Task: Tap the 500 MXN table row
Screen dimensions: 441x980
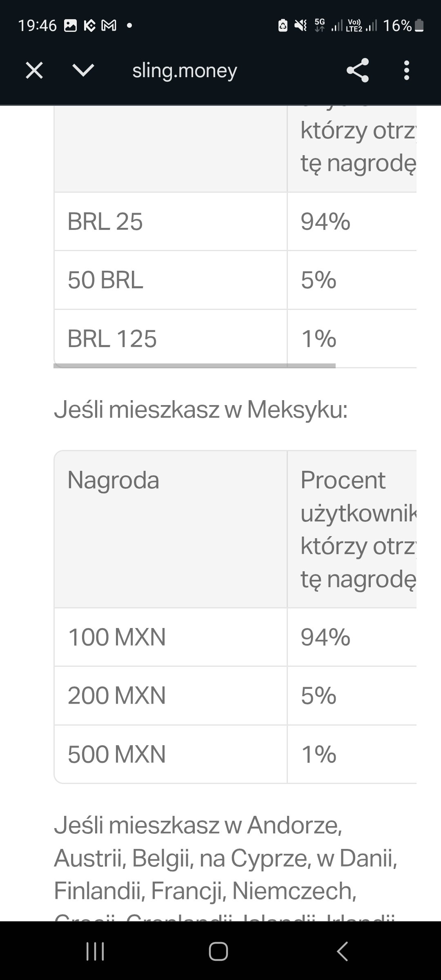Action: (235, 754)
